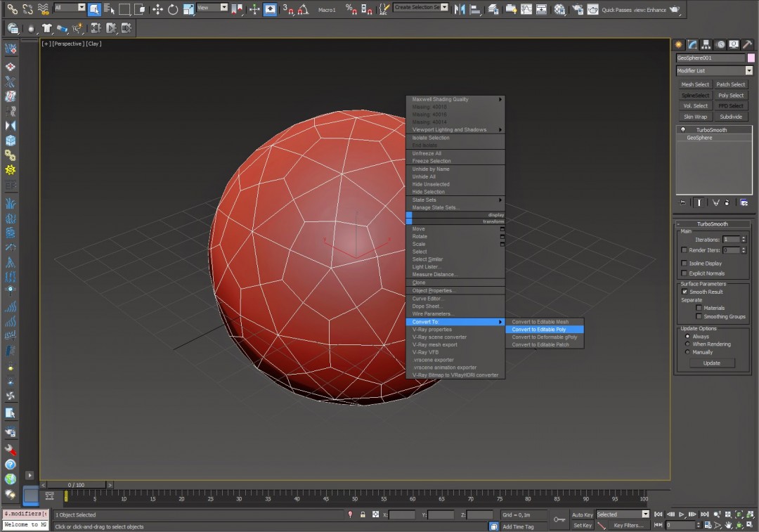759x532 pixels.
Task: Open Select by Name dialog icon
Action: click(108, 9)
